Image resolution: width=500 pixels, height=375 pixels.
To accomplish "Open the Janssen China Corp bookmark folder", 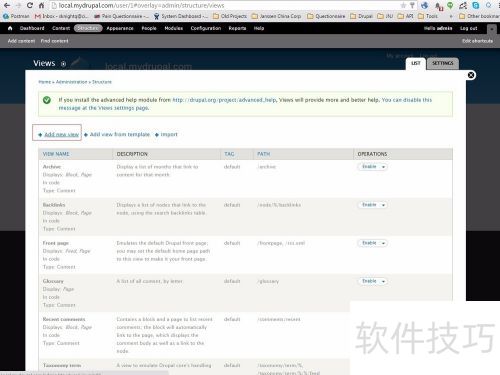I will click(x=276, y=16).
